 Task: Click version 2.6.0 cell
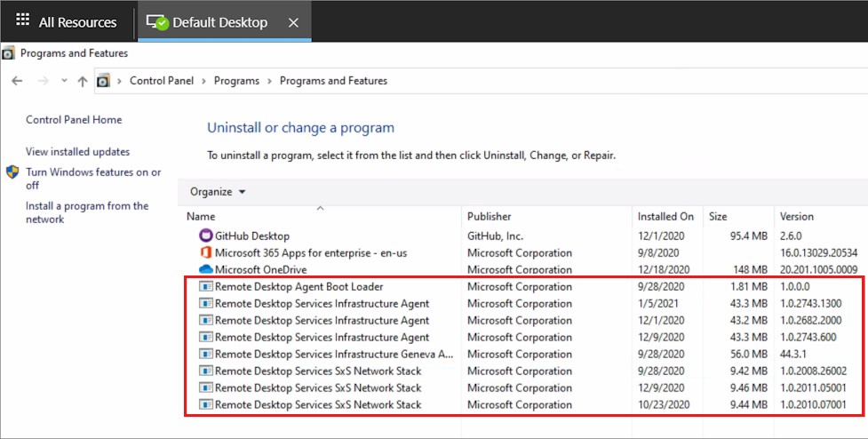[x=791, y=236]
